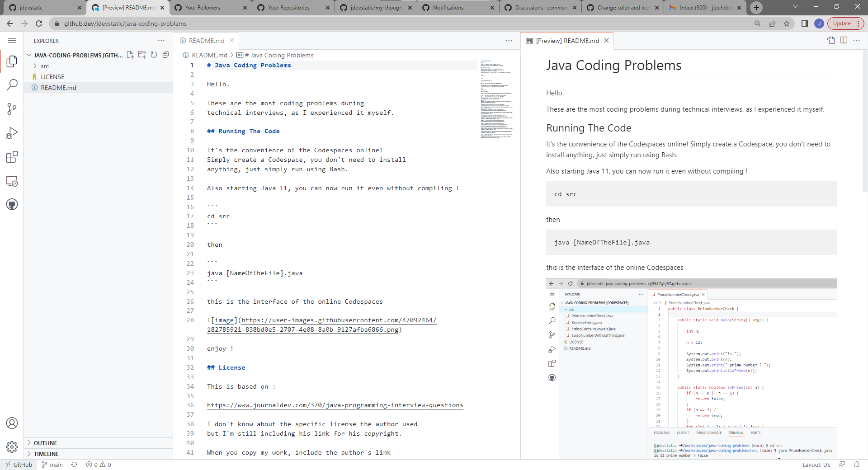The width and height of the screenshot is (868, 470).
Task: Synchronize changes in status bar
Action: [74, 465]
